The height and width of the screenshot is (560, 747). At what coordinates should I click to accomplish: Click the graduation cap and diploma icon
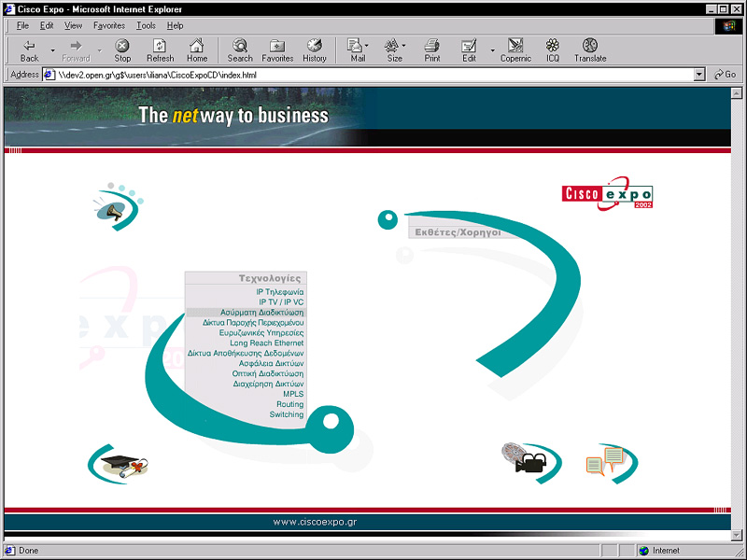click(x=119, y=464)
